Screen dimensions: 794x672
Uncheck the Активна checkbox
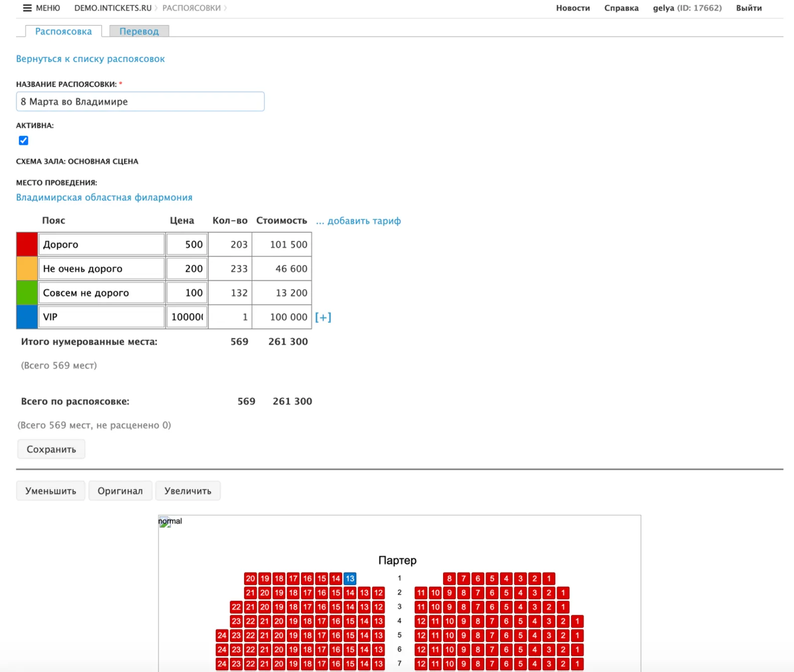[x=24, y=140]
